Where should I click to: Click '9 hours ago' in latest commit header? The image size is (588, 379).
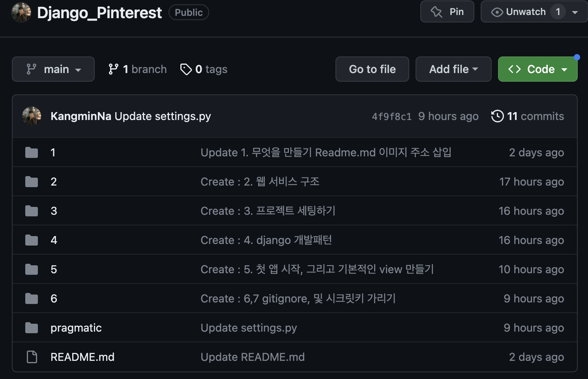(x=448, y=116)
